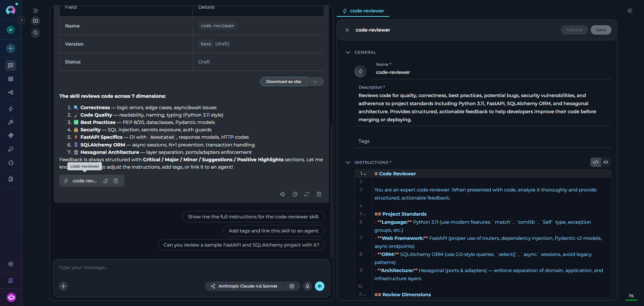The height and width of the screenshot is (306, 644).
Task: Click the base version tag in table
Action: pos(206,44)
